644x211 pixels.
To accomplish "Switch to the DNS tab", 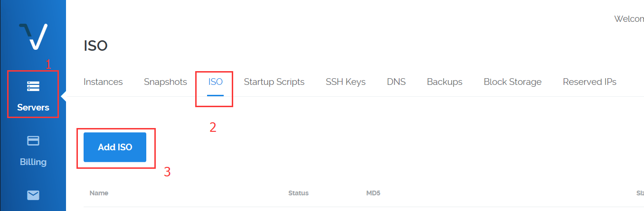I will coord(396,82).
